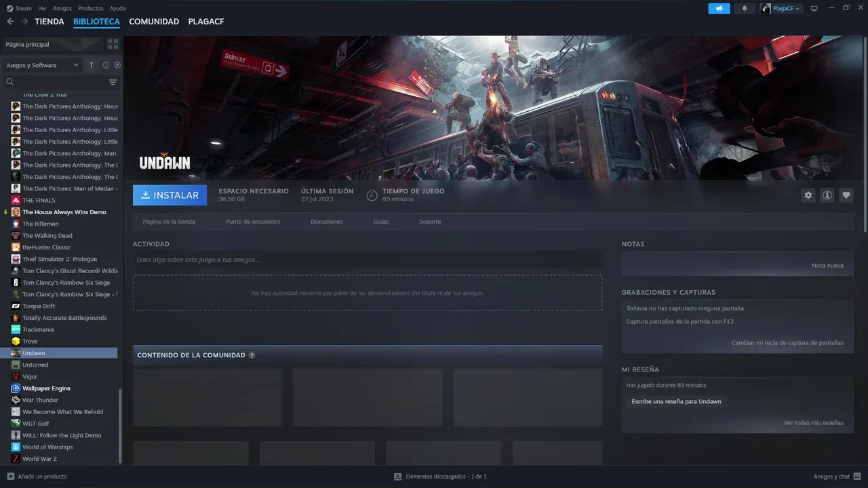Click the main page scrollbar
Image resolution: width=868 pixels, height=488 pixels.
[x=865, y=134]
